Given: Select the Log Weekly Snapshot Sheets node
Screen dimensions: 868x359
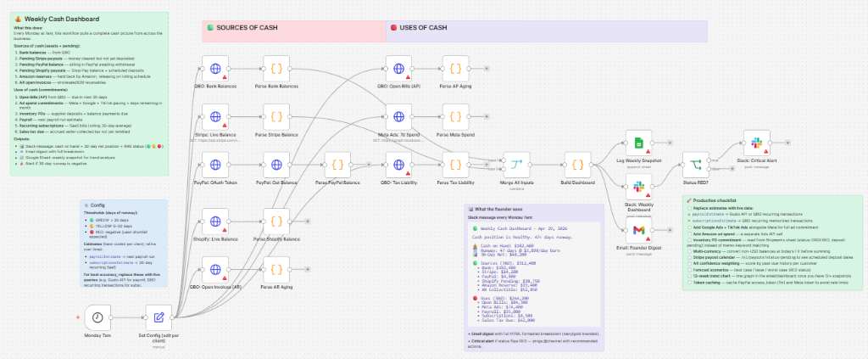Looking at the screenshot, I should [x=639, y=143].
